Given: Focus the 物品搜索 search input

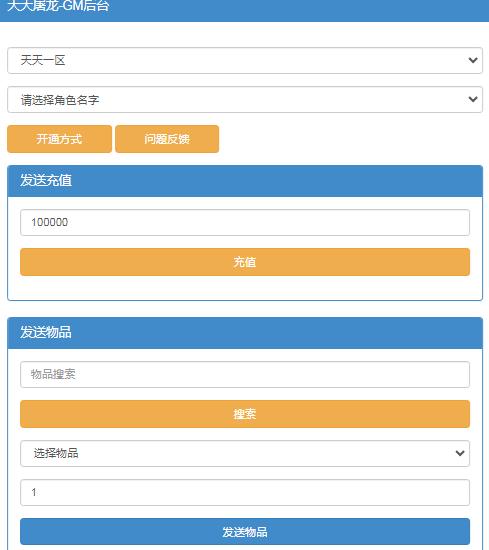Looking at the screenshot, I should 245,375.
